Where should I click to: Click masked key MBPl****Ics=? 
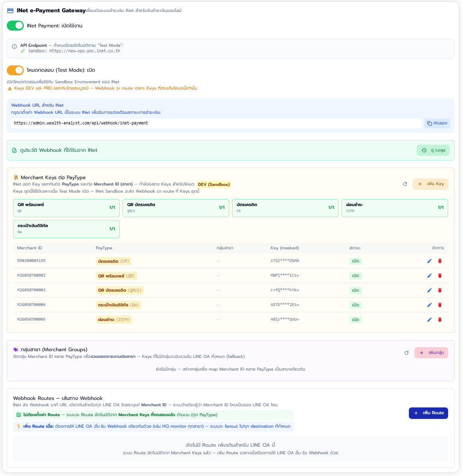(x=285, y=275)
